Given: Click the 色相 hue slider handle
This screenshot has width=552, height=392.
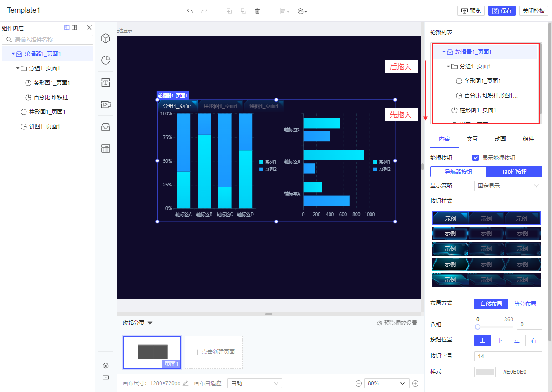Looking at the screenshot, I should point(478,327).
